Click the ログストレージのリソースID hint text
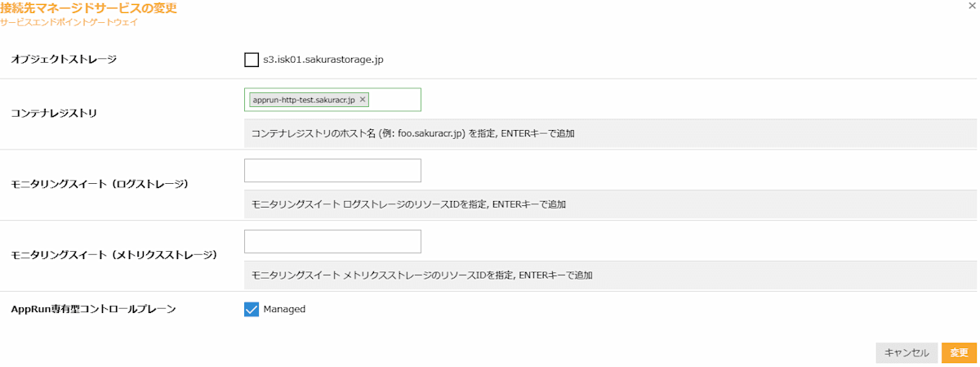The image size is (980, 367). (x=408, y=204)
